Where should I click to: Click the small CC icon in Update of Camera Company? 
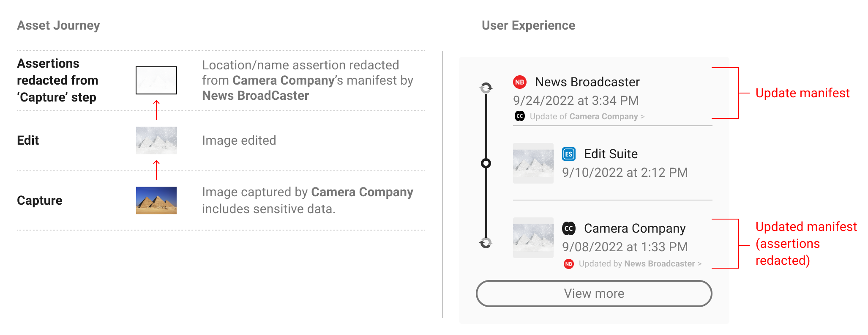pos(520,116)
